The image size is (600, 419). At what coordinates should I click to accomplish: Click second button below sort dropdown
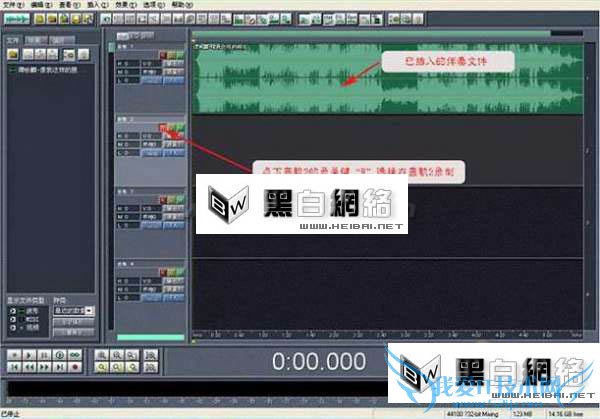coord(74,332)
